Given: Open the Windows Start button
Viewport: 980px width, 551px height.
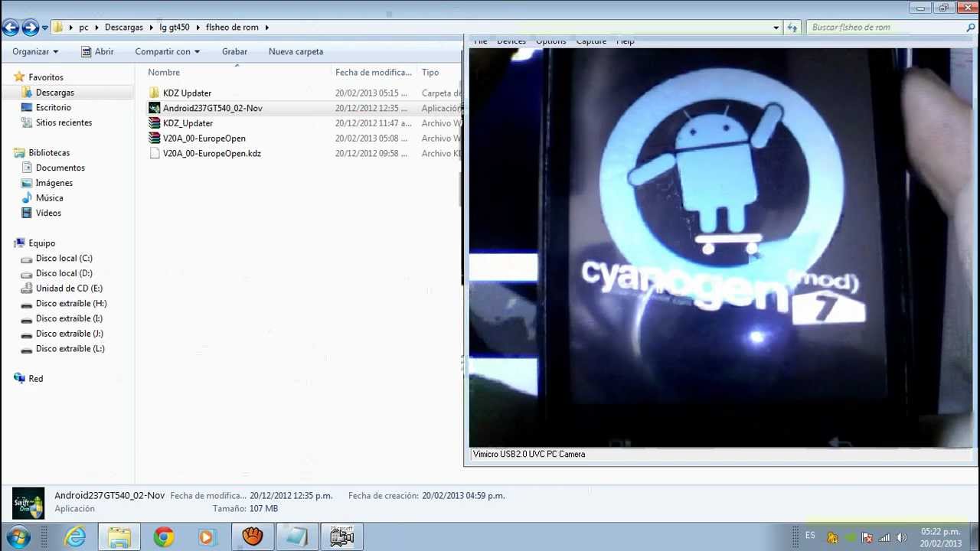Looking at the screenshot, I should point(18,537).
